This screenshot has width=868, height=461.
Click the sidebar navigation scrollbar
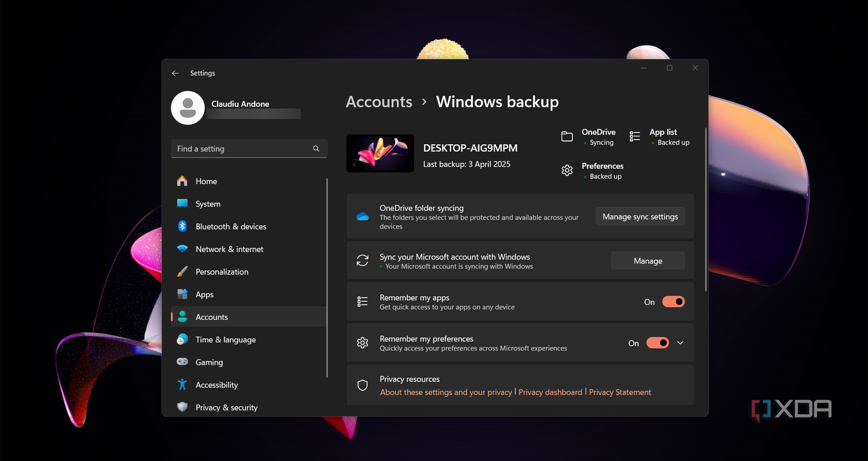pos(328,278)
